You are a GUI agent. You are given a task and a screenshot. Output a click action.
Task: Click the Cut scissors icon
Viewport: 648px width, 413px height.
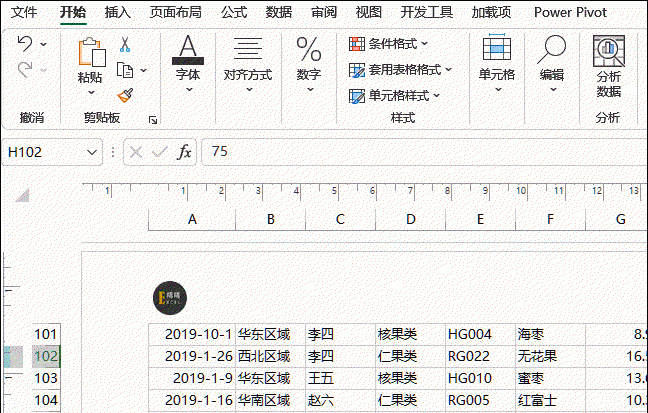[125, 44]
